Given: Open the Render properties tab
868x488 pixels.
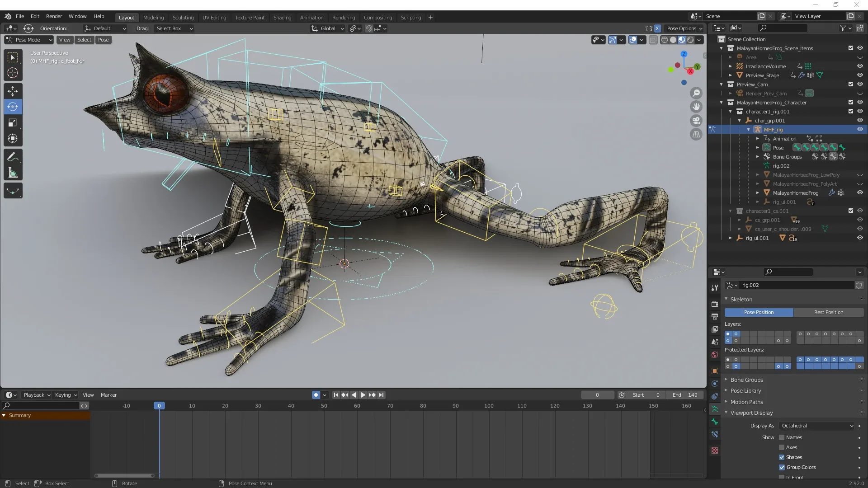Looking at the screenshot, I should click(715, 304).
